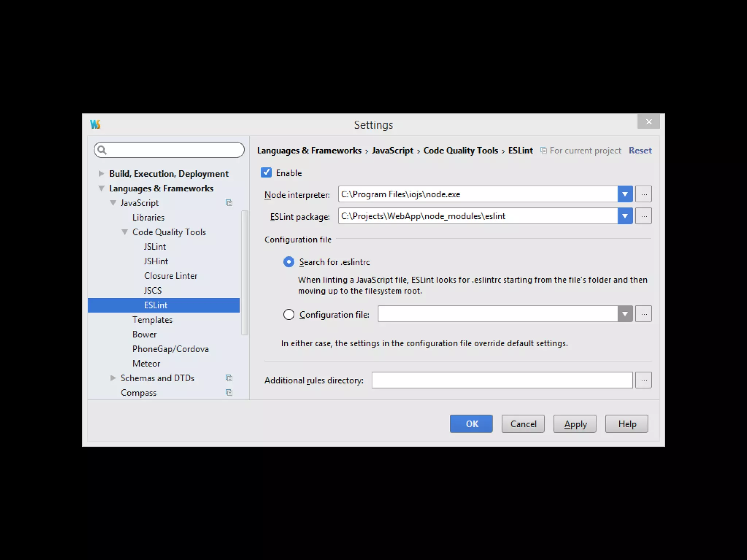Expand the Build, Execution, Deployment node
The width and height of the screenshot is (747, 560).
pyautogui.click(x=101, y=174)
